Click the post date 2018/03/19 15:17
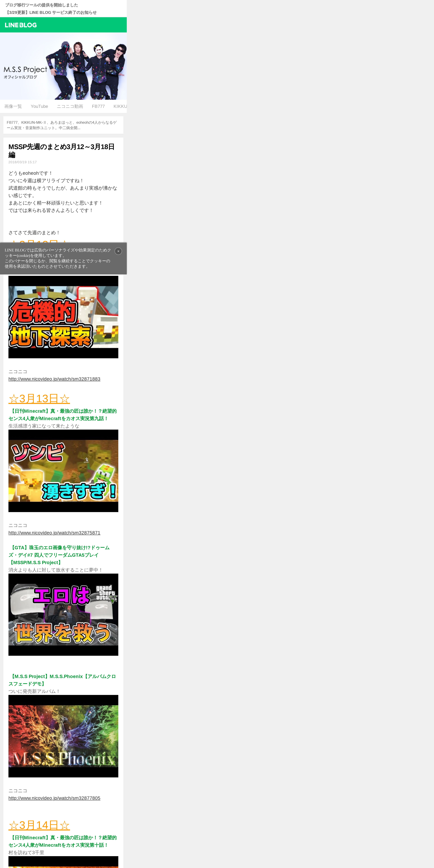This screenshot has width=434, height=868. [x=23, y=162]
